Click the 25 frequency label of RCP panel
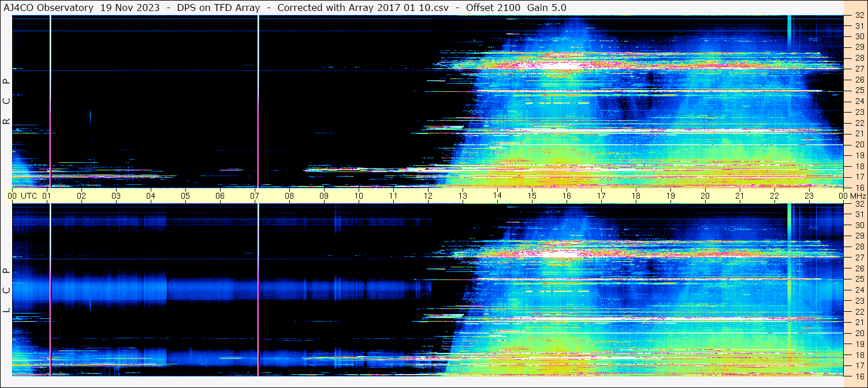This screenshot has height=388, width=868. tap(859, 90)
